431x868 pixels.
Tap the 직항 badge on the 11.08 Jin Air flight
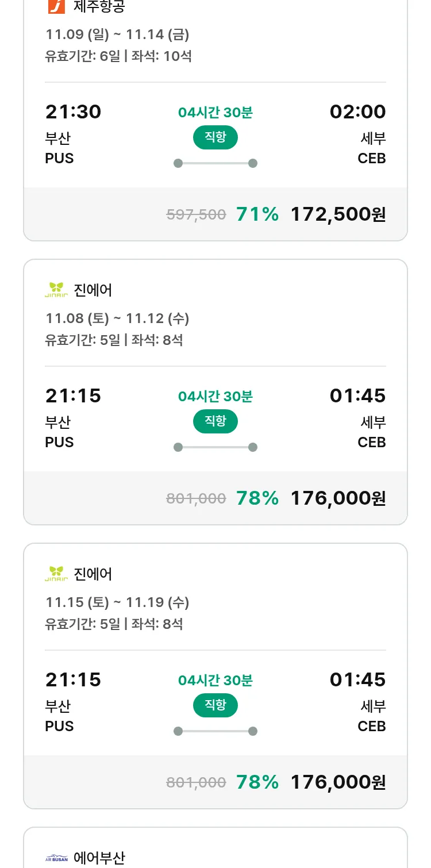point(215,422)
